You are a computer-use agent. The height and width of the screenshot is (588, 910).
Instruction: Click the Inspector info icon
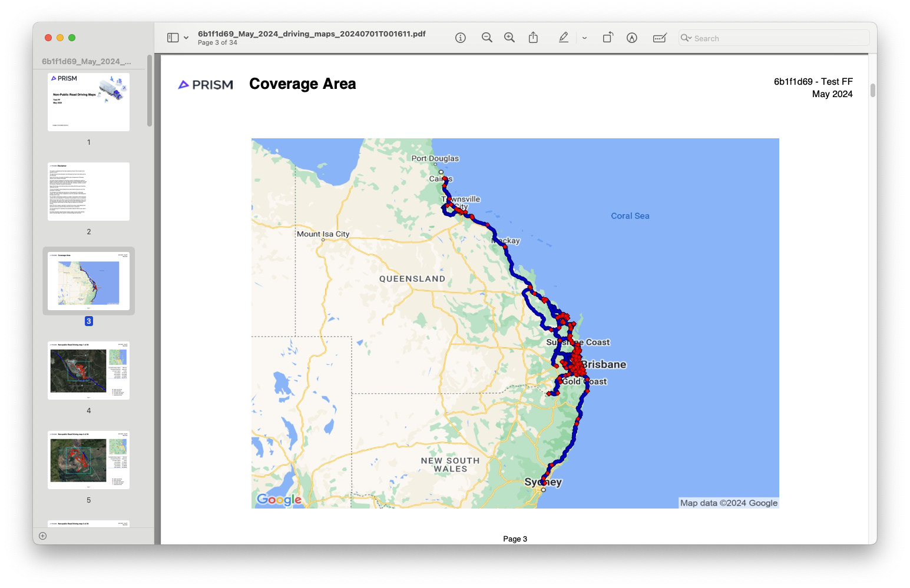[x=461, y=38]
